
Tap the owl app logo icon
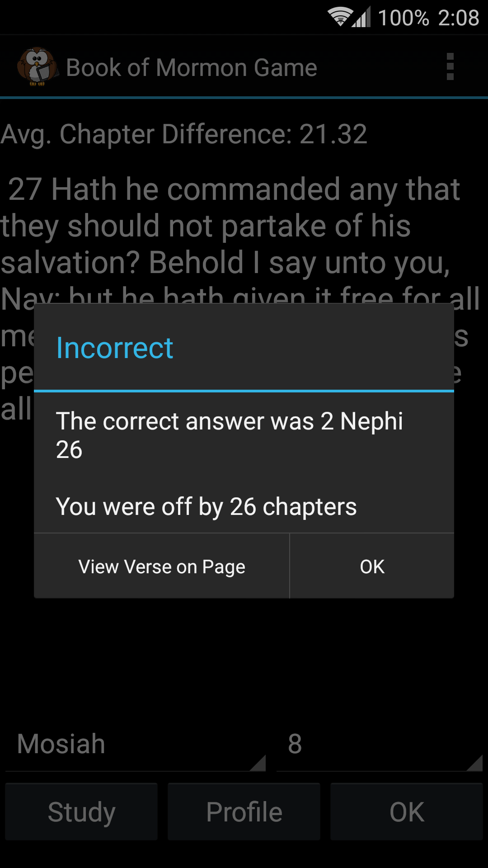tap(38, 67)
